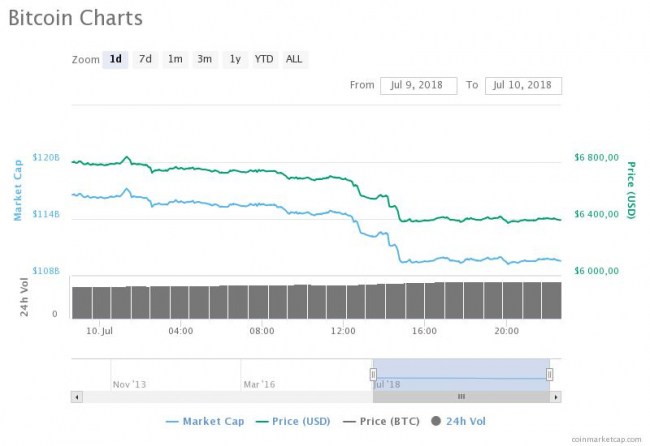Click the left navigator range handle
Screen dimensions: 650x446
[x=373, y=374]
